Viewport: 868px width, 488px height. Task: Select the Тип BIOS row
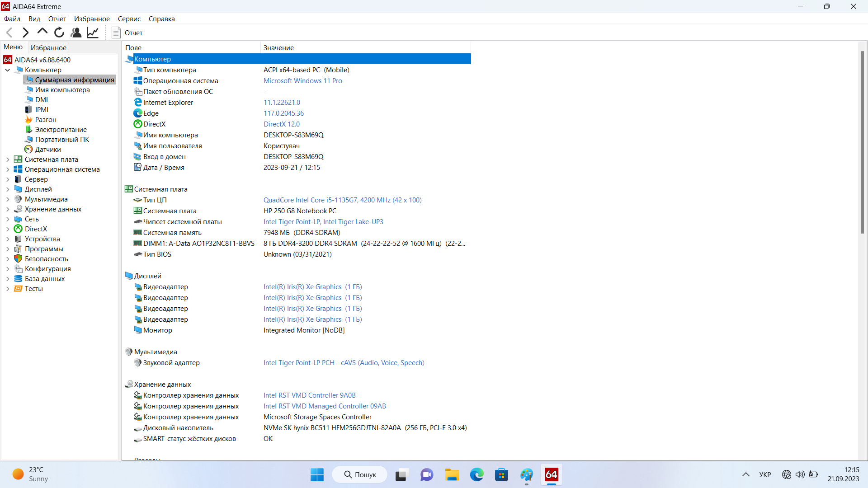pos(297,254)
